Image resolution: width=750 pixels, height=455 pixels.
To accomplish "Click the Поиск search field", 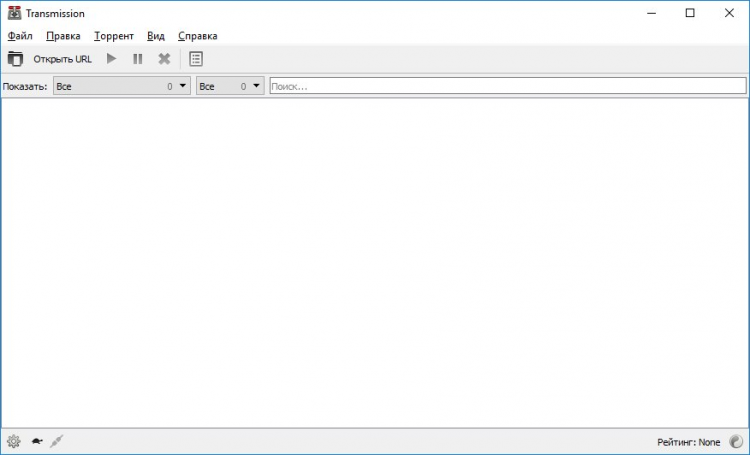I will click(x=507, y=86).
